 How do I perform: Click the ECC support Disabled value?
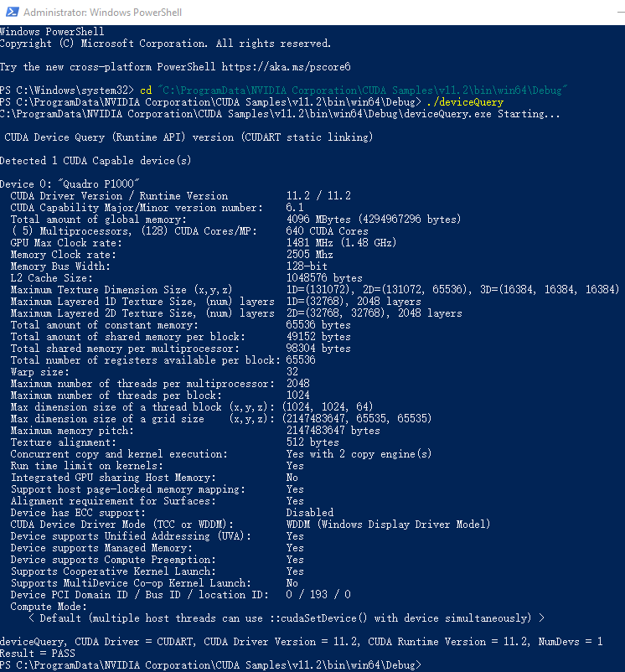pos(310,513)
